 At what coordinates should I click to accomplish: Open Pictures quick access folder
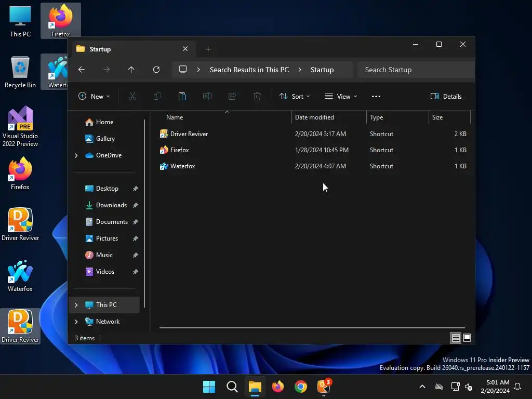click(107, 238)
